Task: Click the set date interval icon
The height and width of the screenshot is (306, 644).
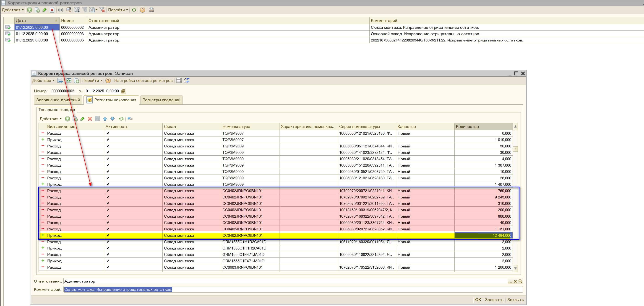Action: click(x=61, y=10)
